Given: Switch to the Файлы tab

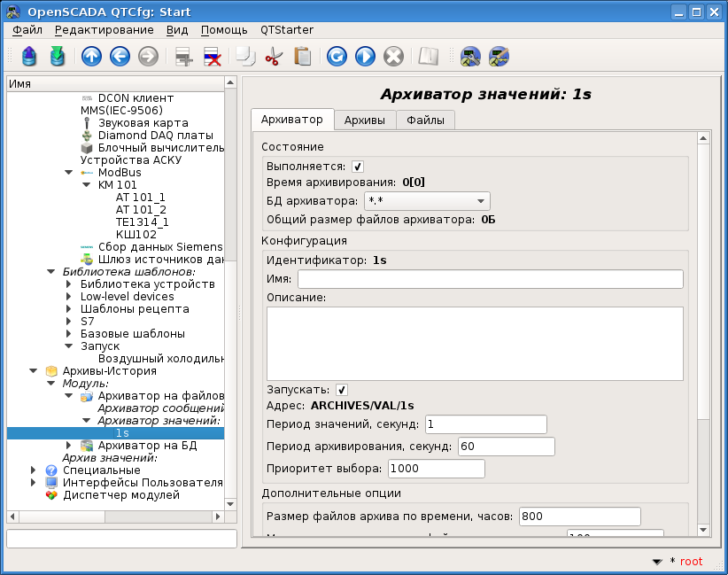Looking at the screenshot, I should (x=425, y=120).
